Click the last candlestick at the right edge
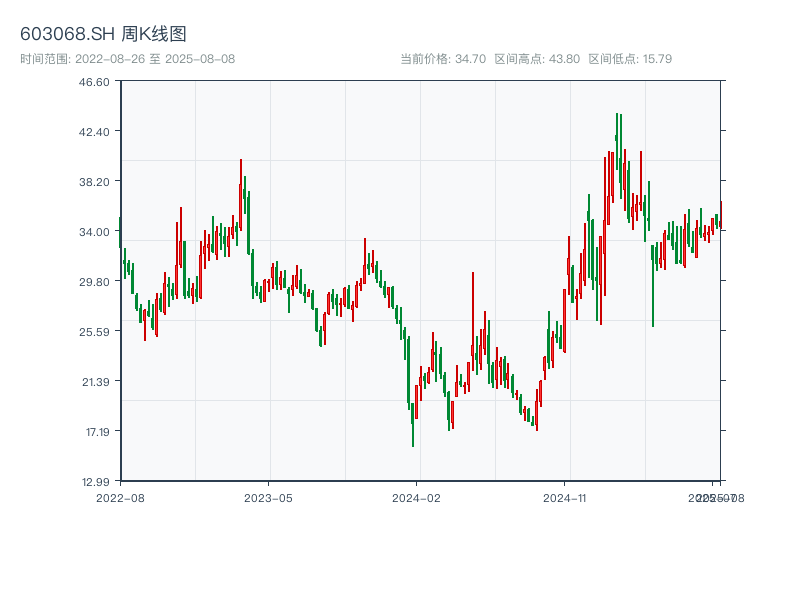800x600 pixels. [721, 215]
